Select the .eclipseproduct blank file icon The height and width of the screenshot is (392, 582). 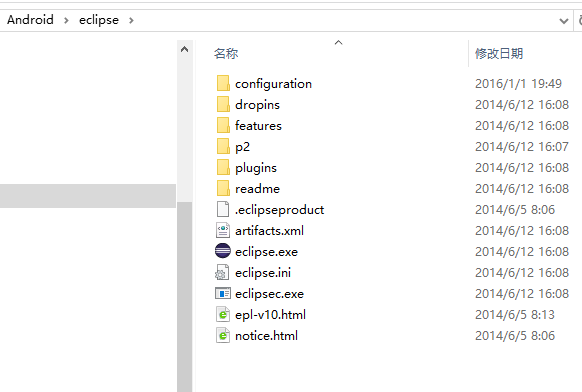[223, 209]
